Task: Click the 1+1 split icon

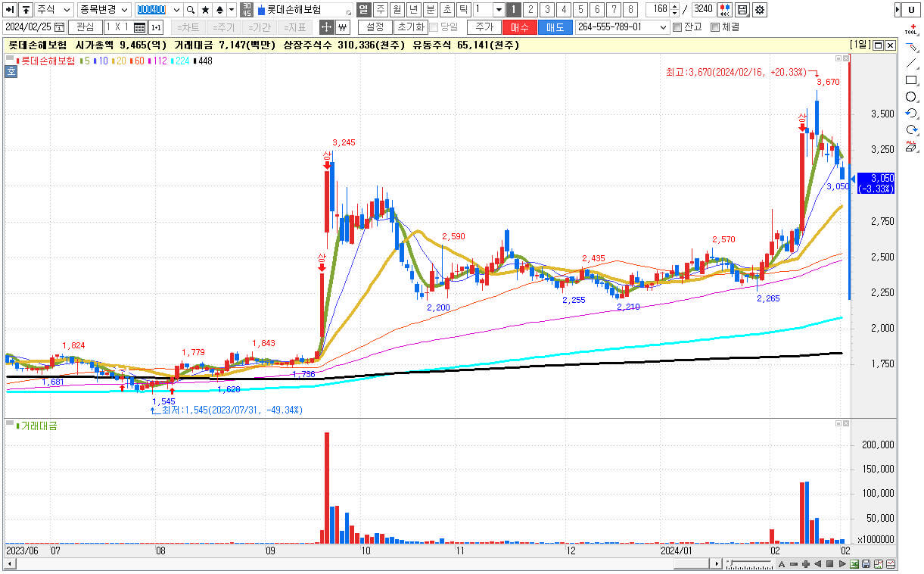Action: click(156, 27)
